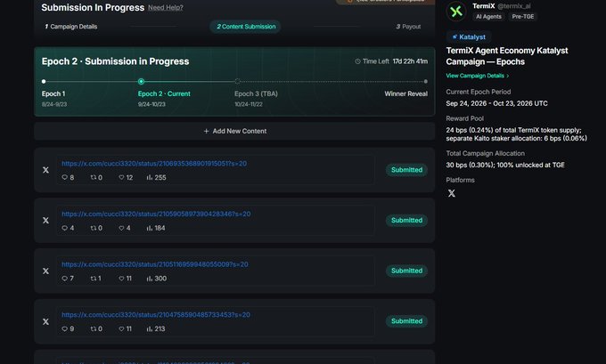Image resolution: width=606 pixels, height=364 pixels.
Task: Click the chevron after View Campaign Details
Action: [508, 76]
